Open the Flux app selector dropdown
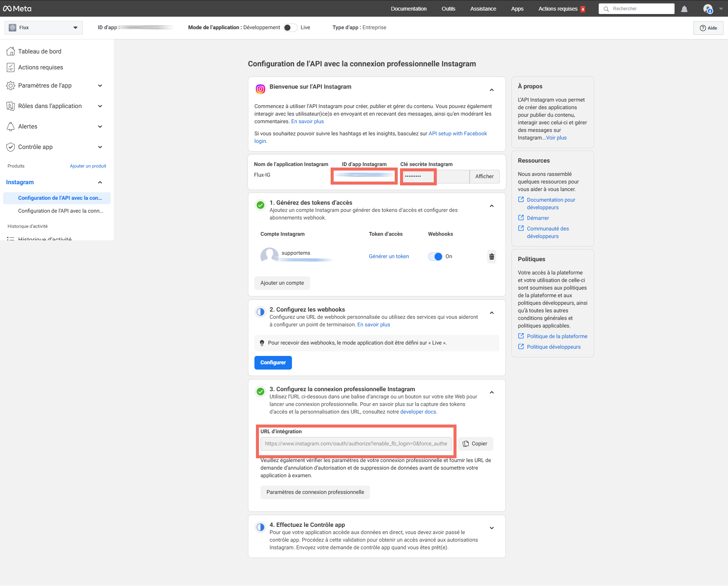The image size is (728, 586). [44, 28]
